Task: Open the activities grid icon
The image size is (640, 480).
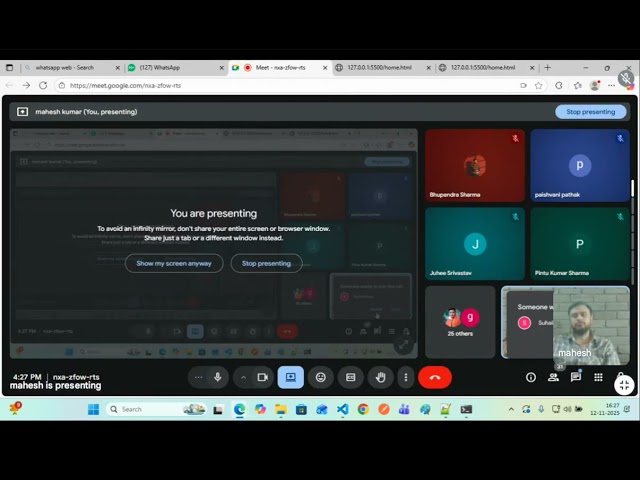Action: (x=598, y=377)
